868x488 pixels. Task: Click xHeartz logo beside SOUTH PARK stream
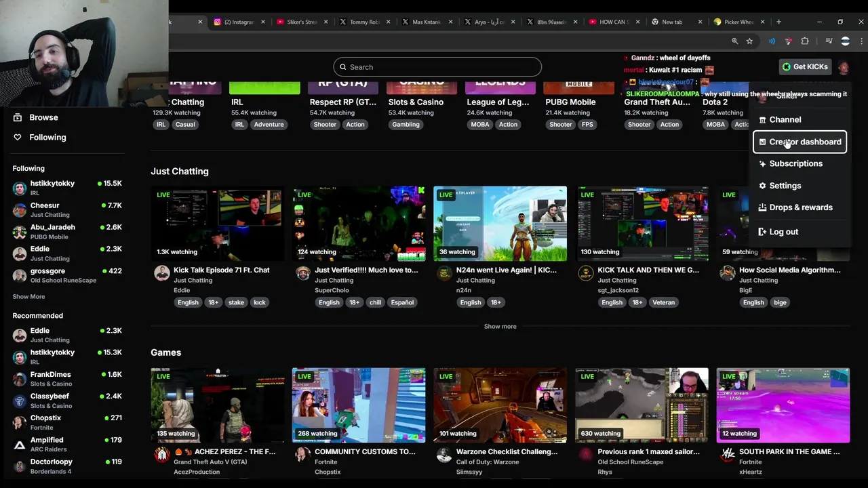pos(728,455)
